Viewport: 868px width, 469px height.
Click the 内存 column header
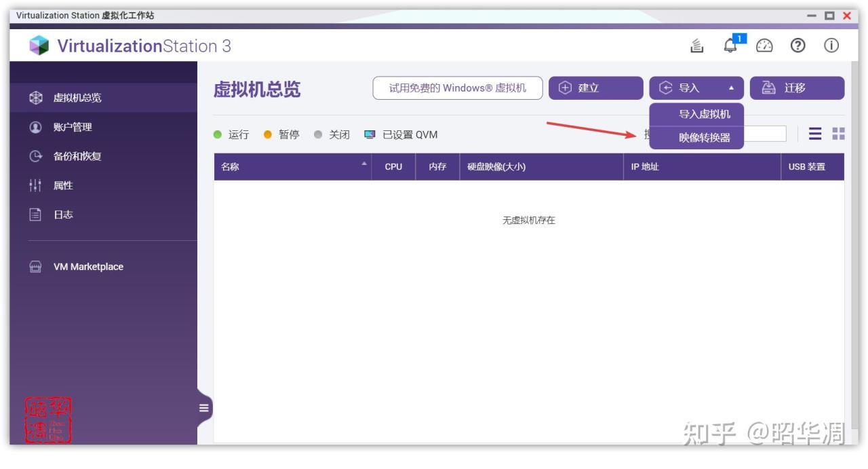tap(437, 166)
